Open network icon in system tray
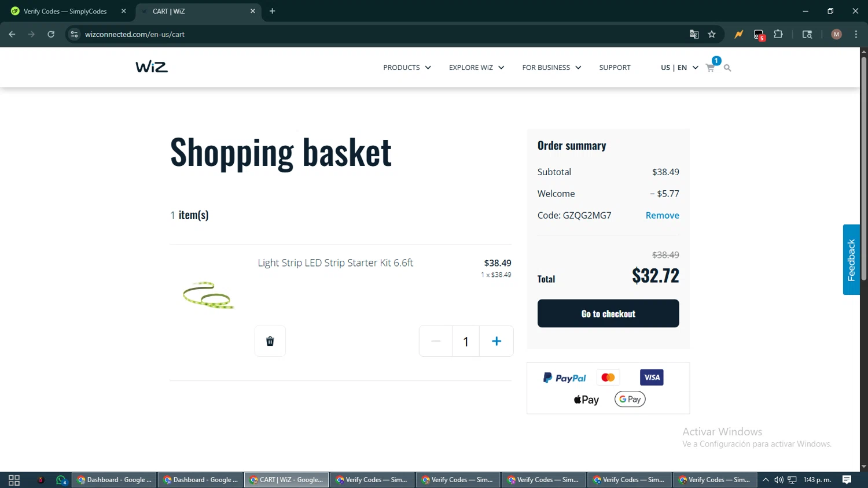This screenshot has width=868, height=488. (792, 480)
